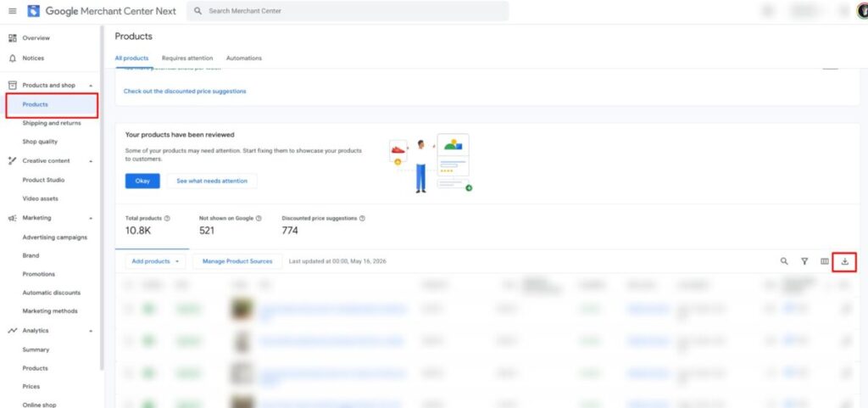Open Brand under Marketing

[31, 256]
